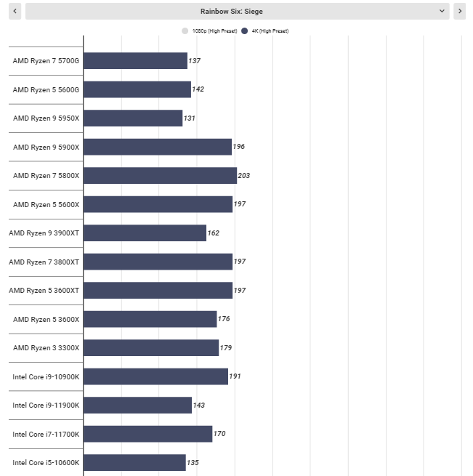Click the Intel Core i5-10600K label
The height and width of the screenshot is (476, 473).
(46, 463)
